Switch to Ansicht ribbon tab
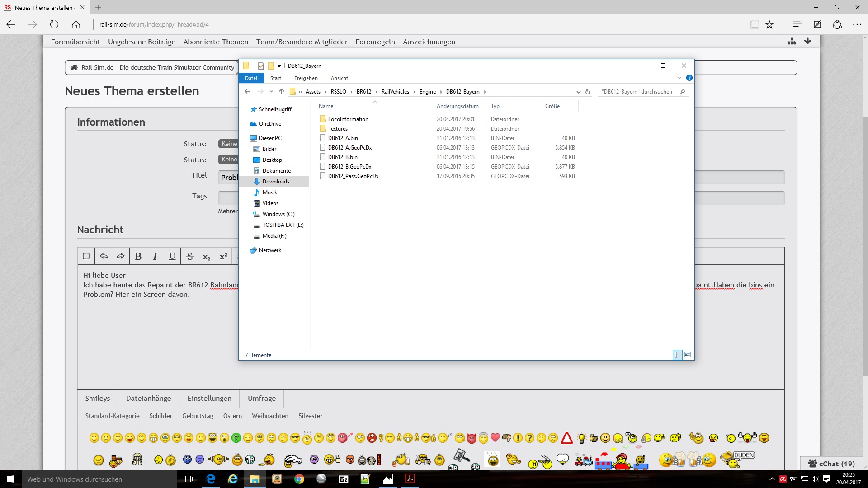Viewport: 868px width, 488px height. (340, 78)
